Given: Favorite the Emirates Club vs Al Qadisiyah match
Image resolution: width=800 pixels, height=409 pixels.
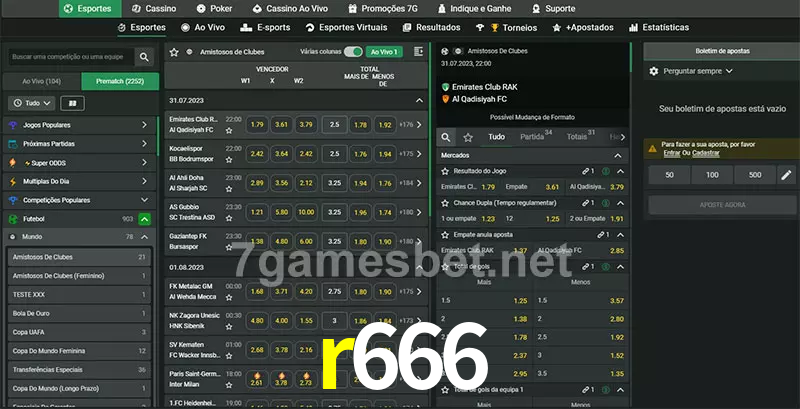Looking at the screenshot, I should [x=229, y=131].
